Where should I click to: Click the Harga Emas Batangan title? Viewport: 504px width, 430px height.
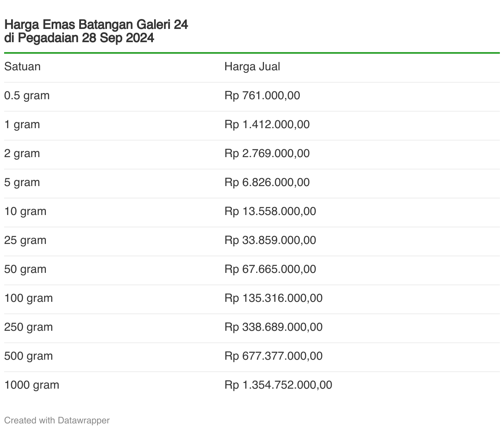(96, 31)
